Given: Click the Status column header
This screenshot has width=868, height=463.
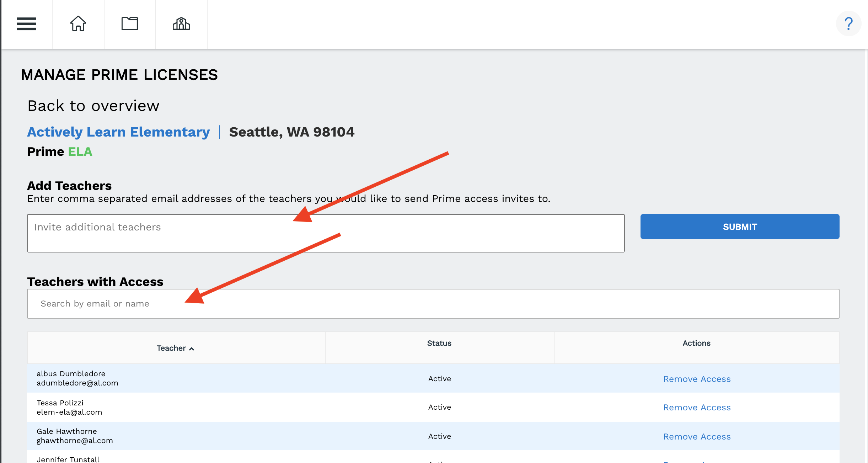Looking at the screenshot, I should [439, 343].
